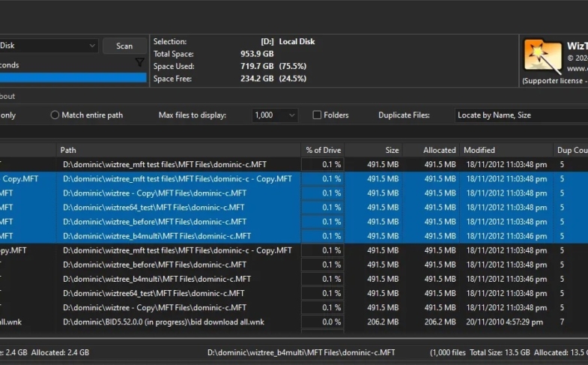Click the all.wnk file name cell
This screenshot has width=588, height=365.
[x=11, y=322]
